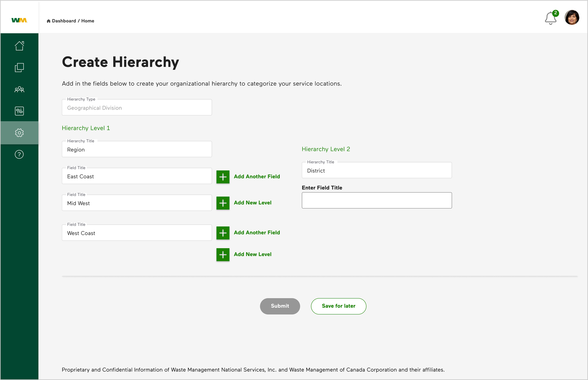Click the Save for later button
Viewport: 588px width, 380px height.
coord(338,306)
